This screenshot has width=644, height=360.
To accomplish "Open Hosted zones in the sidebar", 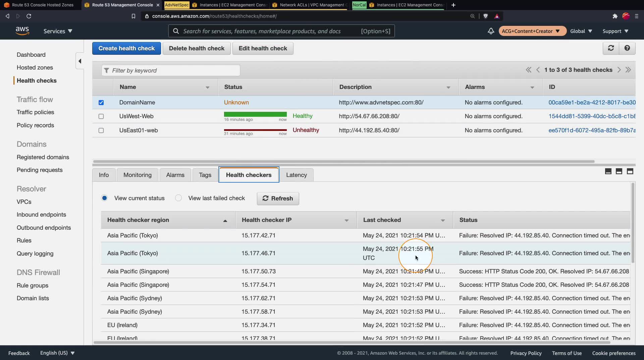I will 35,67.
